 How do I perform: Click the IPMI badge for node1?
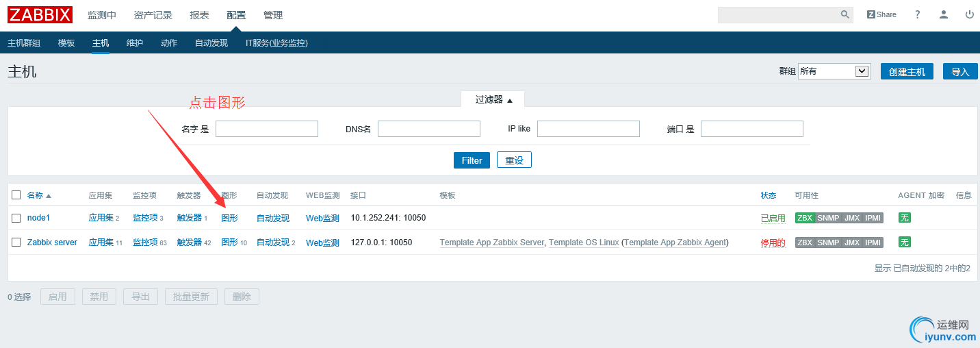click(x=873, y=218)
